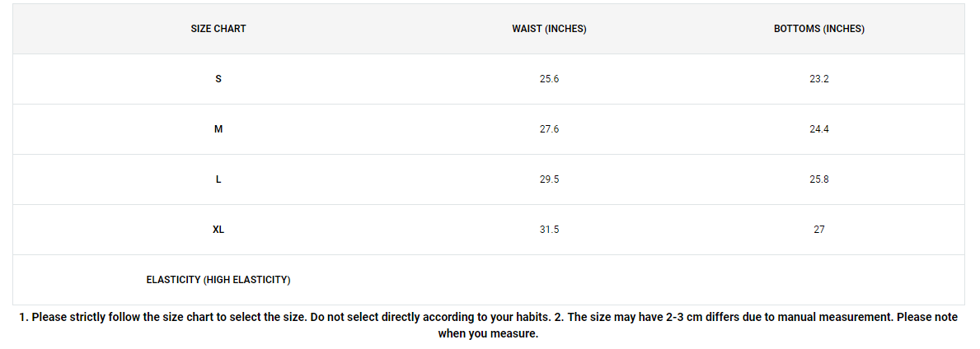Click the empty bottoms cell in elasticity row
980x349 pixels.
(x=818, y=280)
